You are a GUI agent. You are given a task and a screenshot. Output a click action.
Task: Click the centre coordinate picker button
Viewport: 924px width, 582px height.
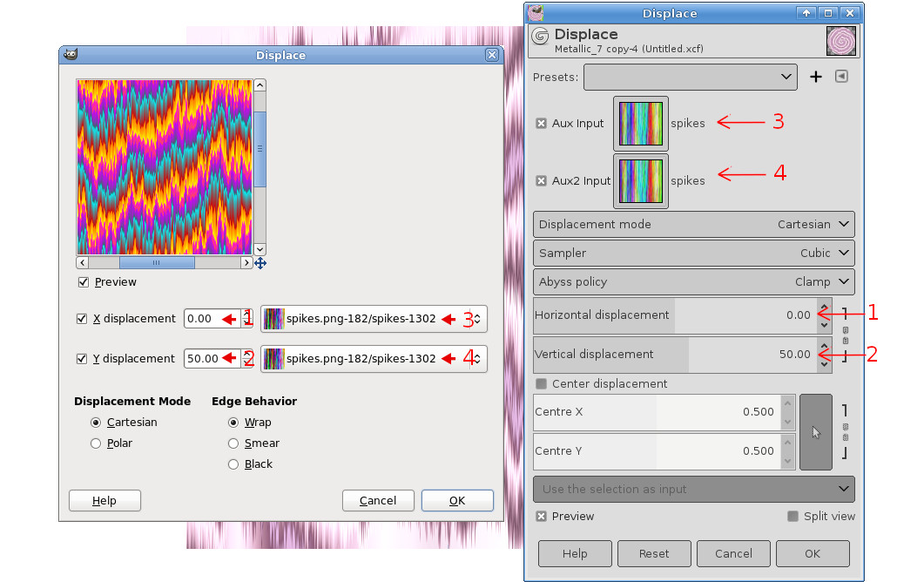point(815,431)
